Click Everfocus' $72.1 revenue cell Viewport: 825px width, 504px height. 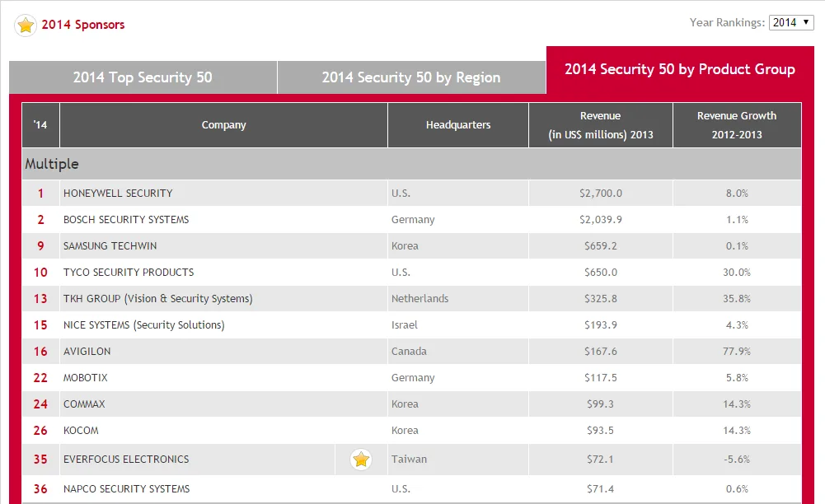click(x=600, y=460)
